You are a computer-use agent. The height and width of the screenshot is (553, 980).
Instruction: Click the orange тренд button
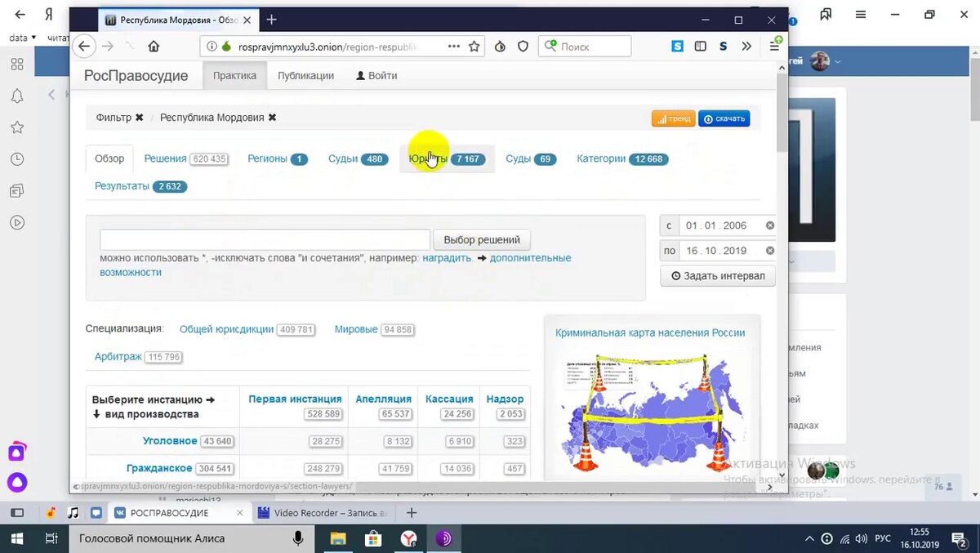click(x=673, y=118)
